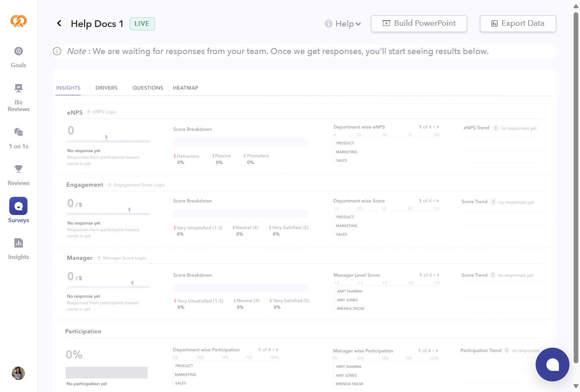Image resolution: width=580 pixels, height=392 pixels.
Task: Click the user profile avatar
Action: [18, 373]
